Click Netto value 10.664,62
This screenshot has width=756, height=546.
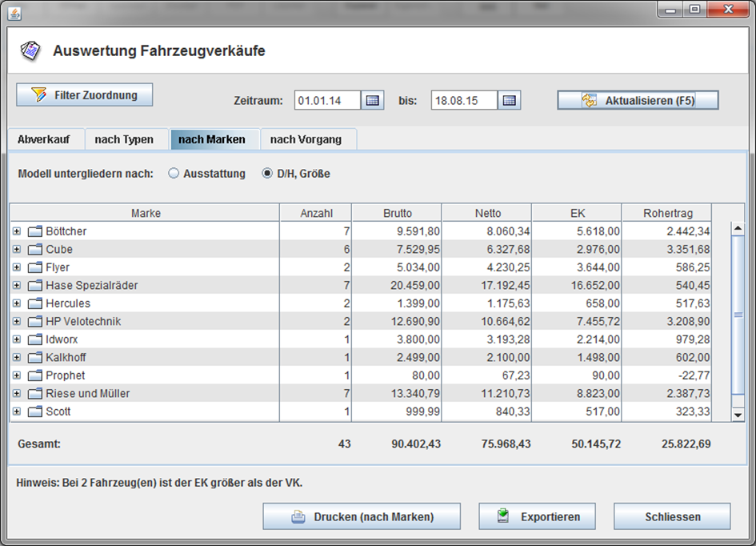click(x=506, y=322)
